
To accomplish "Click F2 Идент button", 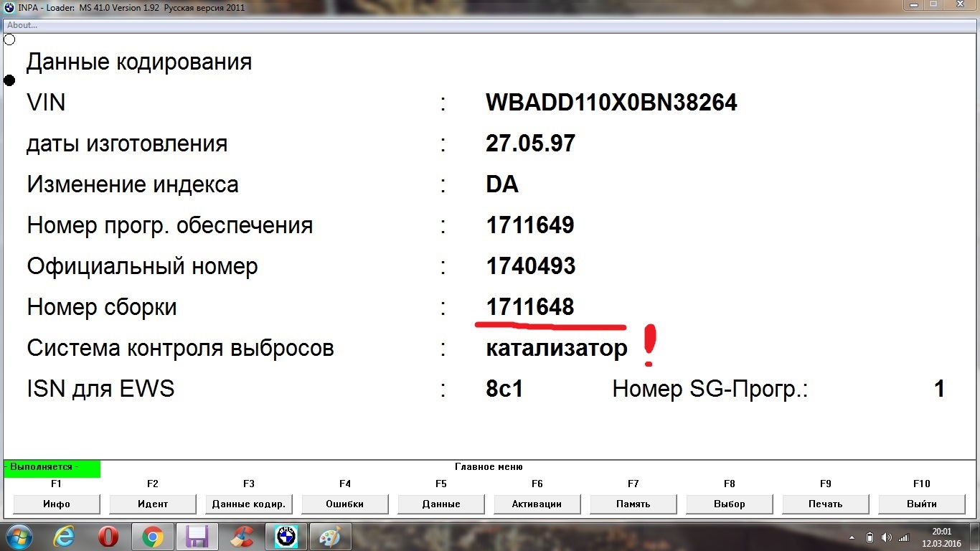I will 153,504.
